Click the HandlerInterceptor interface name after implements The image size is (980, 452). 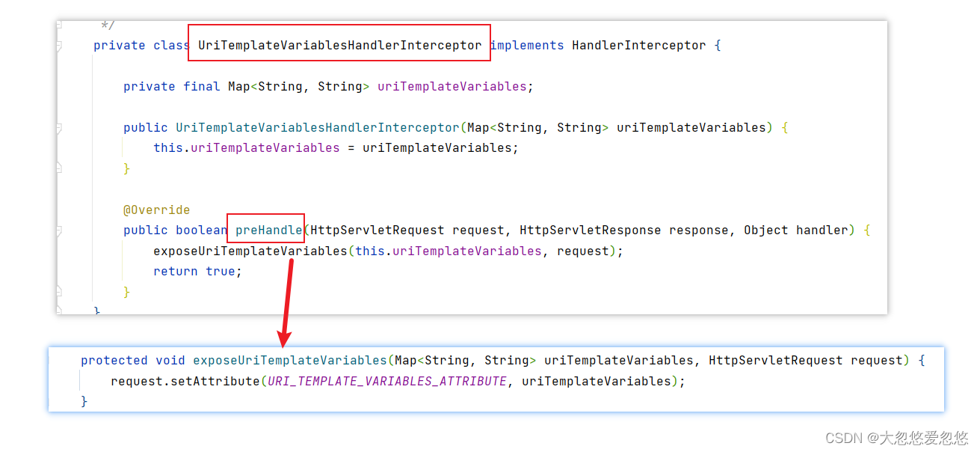tap(639, 46)
